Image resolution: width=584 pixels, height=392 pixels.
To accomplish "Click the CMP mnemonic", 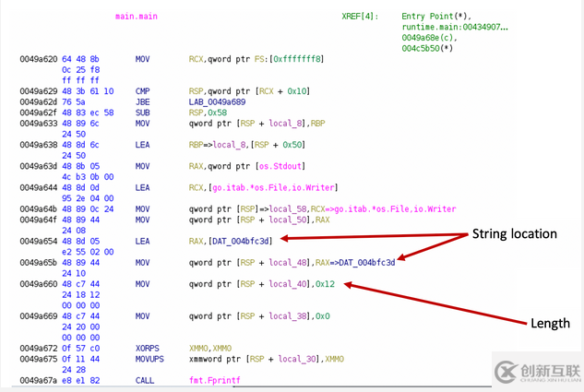I will 143,91.
